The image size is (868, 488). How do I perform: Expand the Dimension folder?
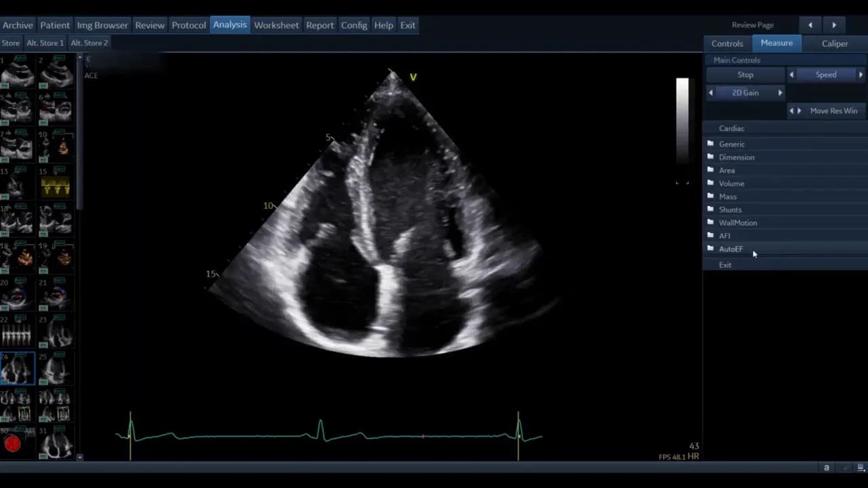(736, 157)
